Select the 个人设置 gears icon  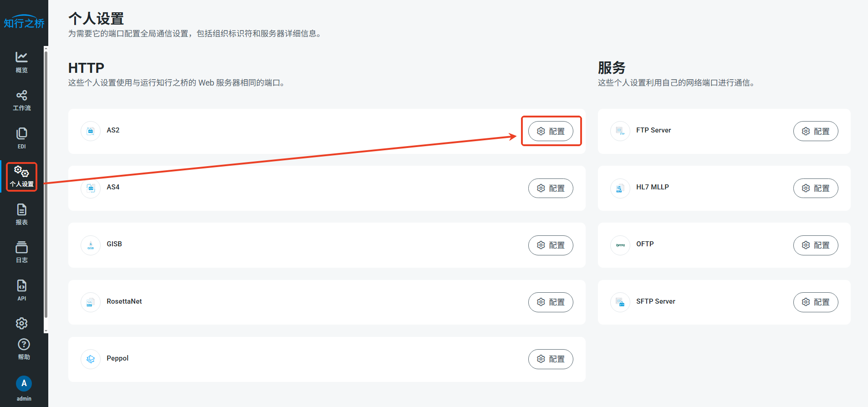click(21, 172)
